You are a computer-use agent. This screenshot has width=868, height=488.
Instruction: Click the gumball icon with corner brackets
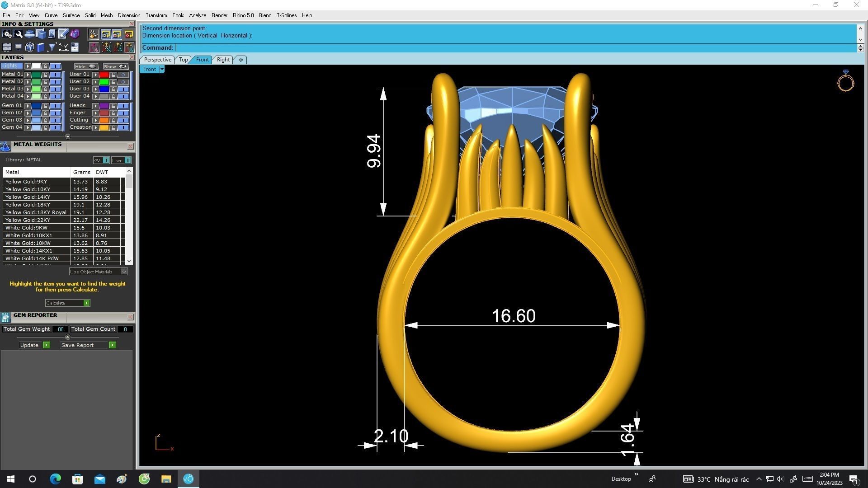(x=106, y=47)
